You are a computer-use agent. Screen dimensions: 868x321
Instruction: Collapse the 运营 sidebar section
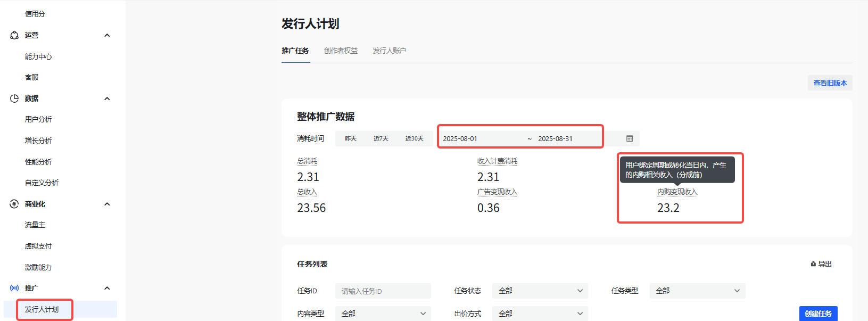tap(107, 35)
